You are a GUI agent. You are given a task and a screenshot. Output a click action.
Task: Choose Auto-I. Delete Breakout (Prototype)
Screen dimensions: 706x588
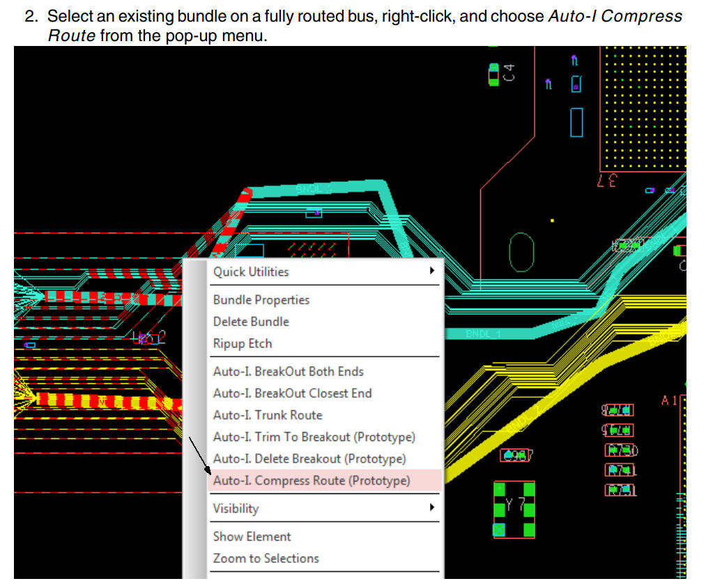click(x=325, y=458)
